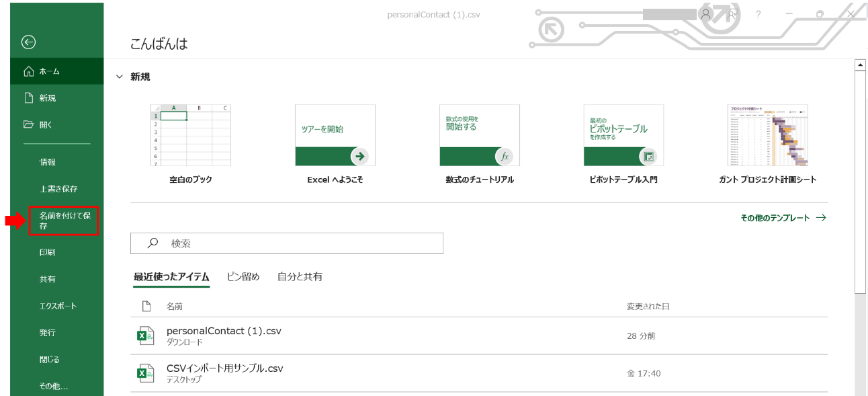Click the 金 17:40 modified time
This screenshot has width=868, height=396.
(x=644, y=373)
